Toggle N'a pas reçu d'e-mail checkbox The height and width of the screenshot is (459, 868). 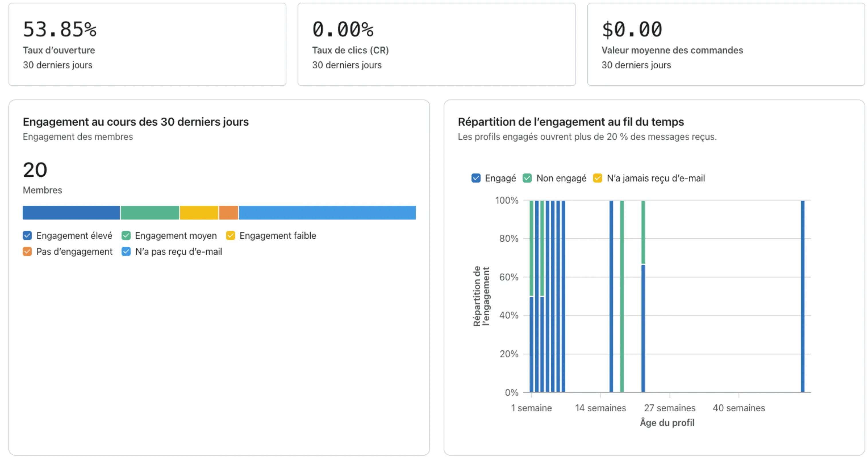click(x=126, y=252)
